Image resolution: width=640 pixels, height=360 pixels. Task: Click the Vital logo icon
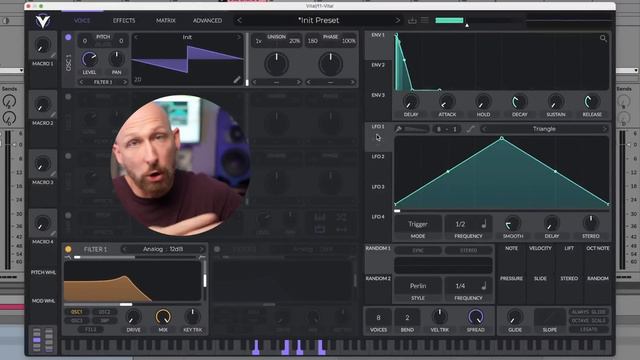[x=42, y=21]
